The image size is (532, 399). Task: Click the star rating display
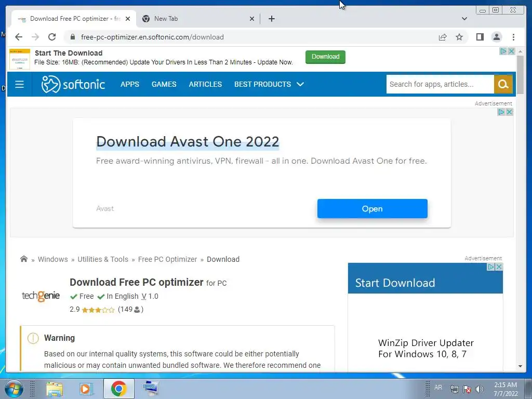[x=98, y=310]
